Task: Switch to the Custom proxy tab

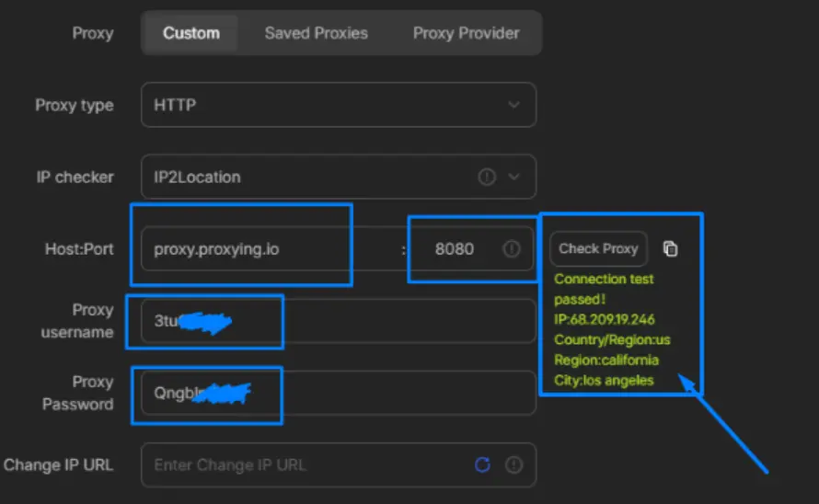Action: pos(191,33)
